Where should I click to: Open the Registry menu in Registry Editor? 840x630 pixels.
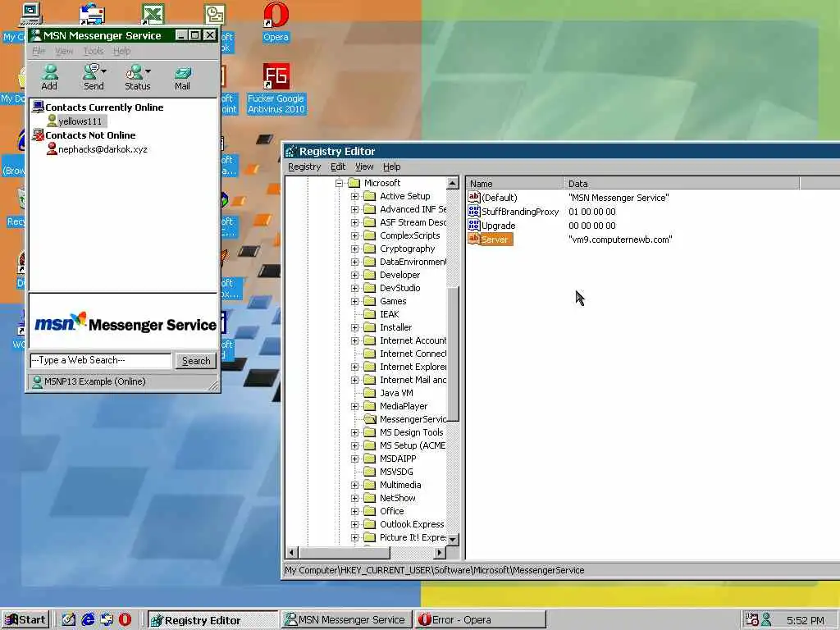click(x=304, y=167)
